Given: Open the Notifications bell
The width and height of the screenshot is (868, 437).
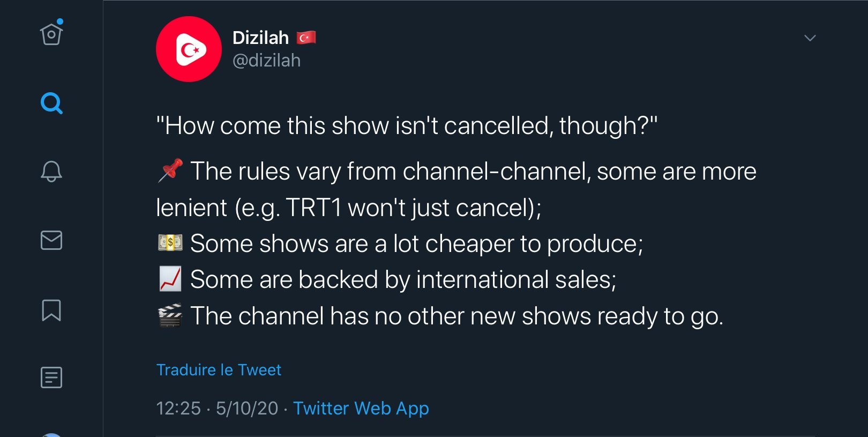Looking at the screenshot, I should [51, 172].
